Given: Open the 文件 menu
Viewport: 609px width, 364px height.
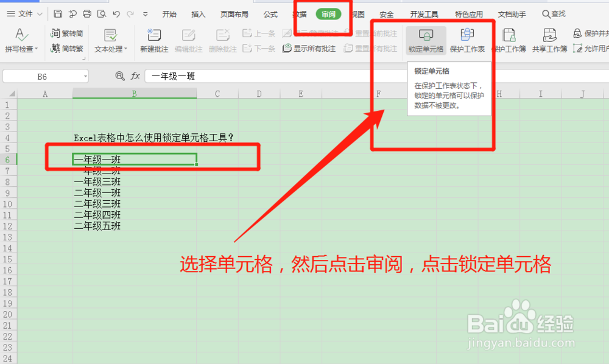Looking at the screenshot, I should 24,14.
